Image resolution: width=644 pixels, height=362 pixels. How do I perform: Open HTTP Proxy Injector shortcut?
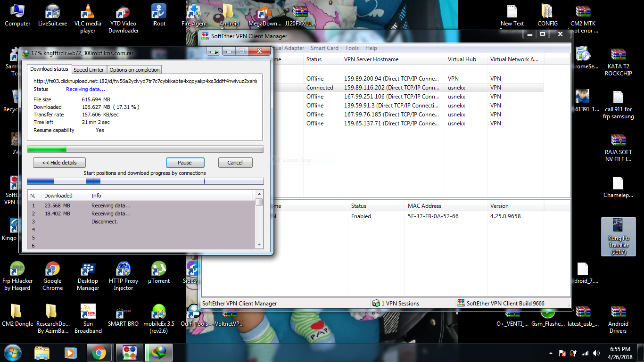(124, 276)
